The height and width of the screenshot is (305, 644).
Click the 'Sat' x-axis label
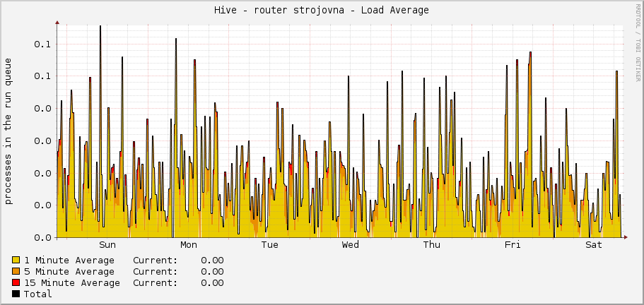click(x=594, y=245)
